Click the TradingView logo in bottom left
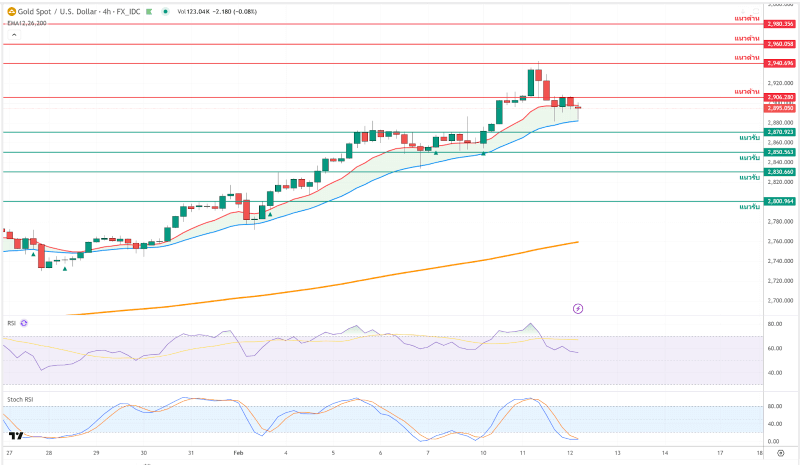The image size is (800, 465). [x=15, y=436]
